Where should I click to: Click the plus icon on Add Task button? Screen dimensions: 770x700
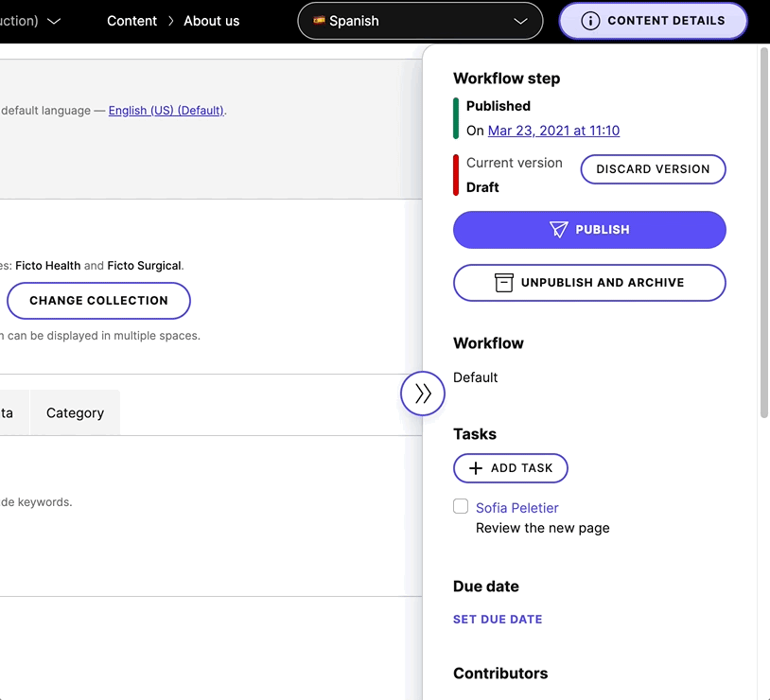click(476, 467)
